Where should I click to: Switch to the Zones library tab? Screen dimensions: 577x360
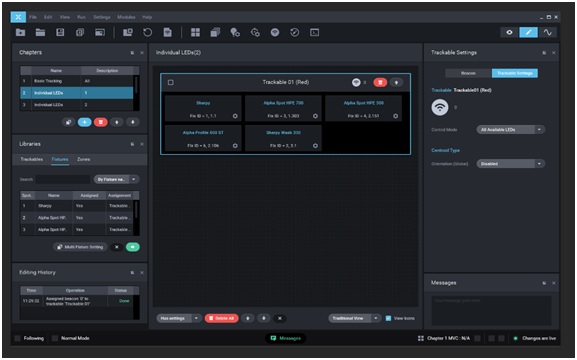(84, 159)
